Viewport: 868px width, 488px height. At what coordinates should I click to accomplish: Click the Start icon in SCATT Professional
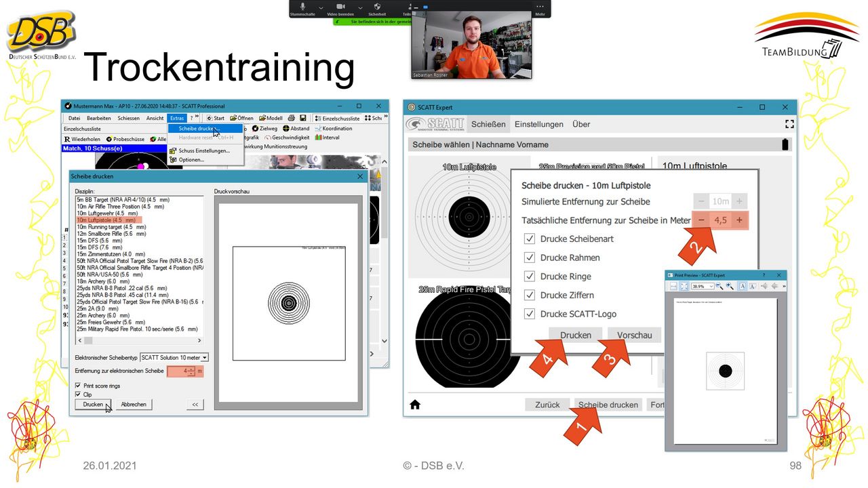(x=210, y=118)
